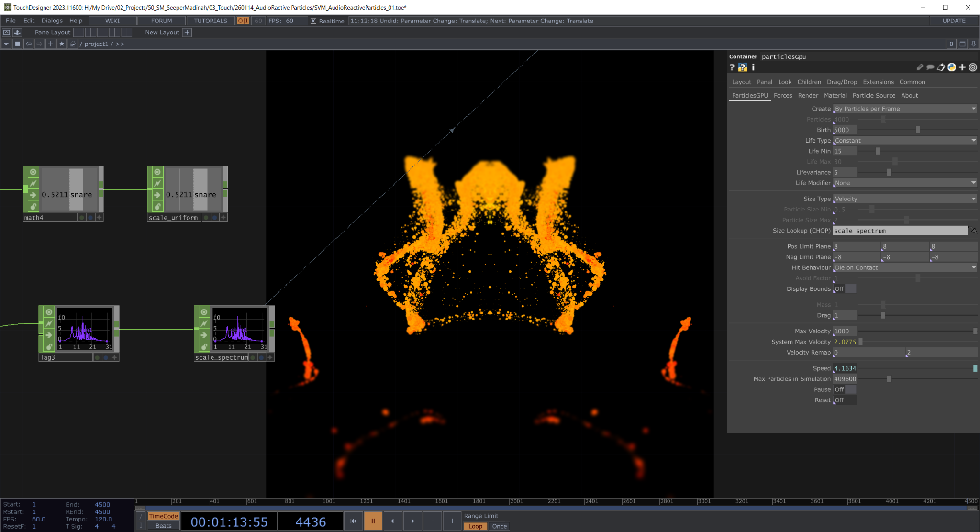
Task: Open the Create mode dropdown
Action: click(904, 109)
